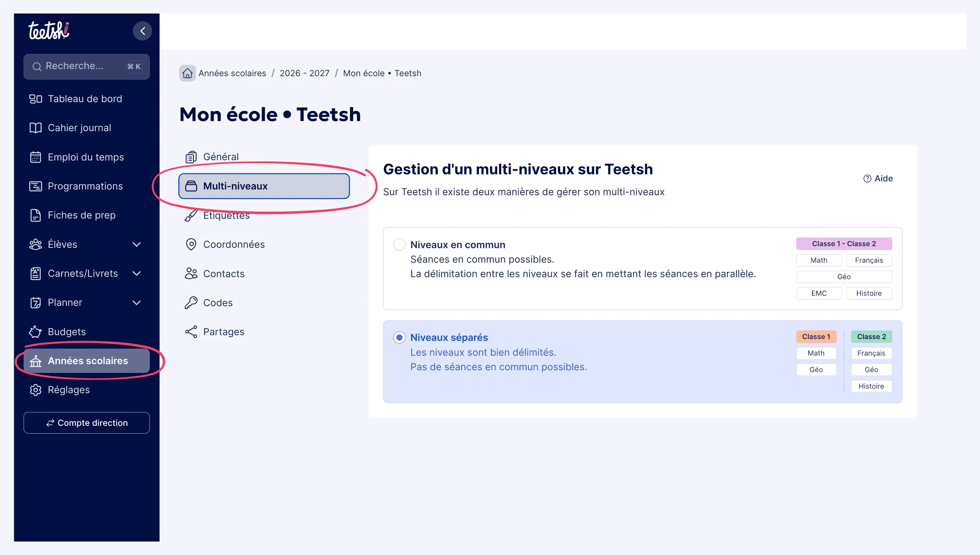Expand the Planner submenu chevron

click(137, 303)
